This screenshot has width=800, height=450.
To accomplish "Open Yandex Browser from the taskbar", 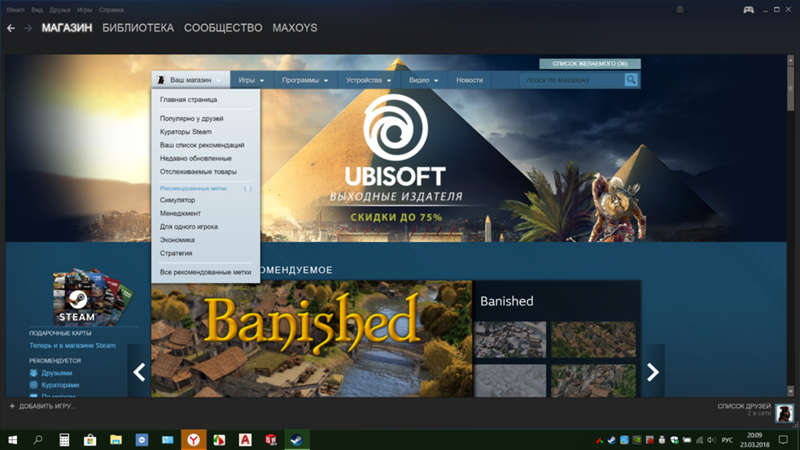I will [193, 440].
